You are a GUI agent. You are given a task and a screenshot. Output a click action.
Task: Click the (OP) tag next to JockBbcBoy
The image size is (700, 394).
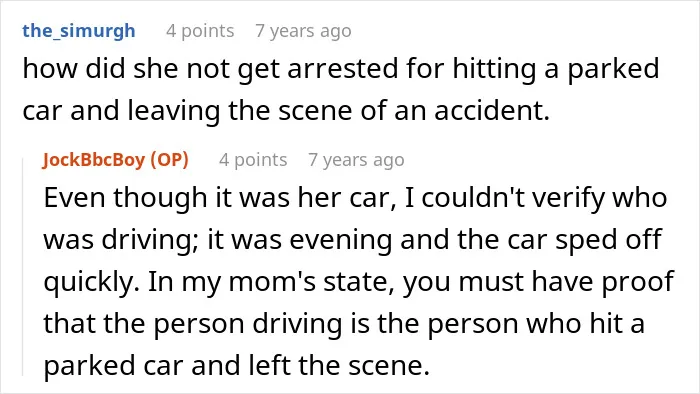pos(170,160)
